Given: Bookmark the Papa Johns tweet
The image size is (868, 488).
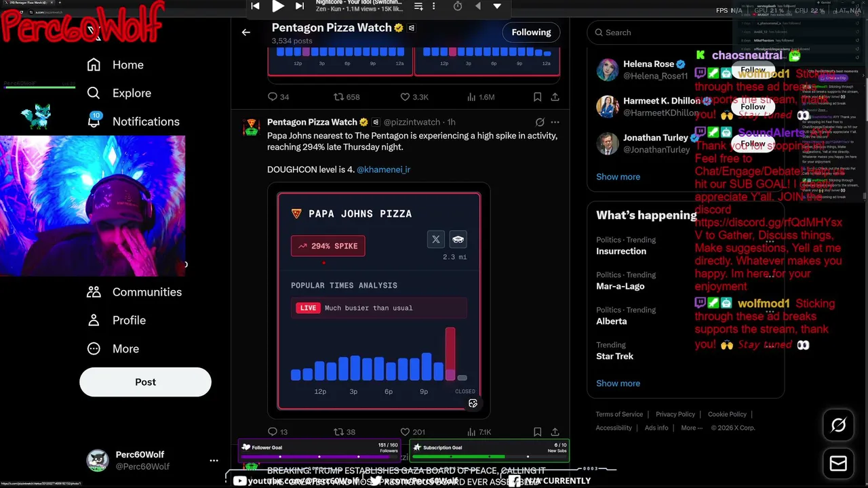Looking at the screenshot, I should [x=537, y=432].
